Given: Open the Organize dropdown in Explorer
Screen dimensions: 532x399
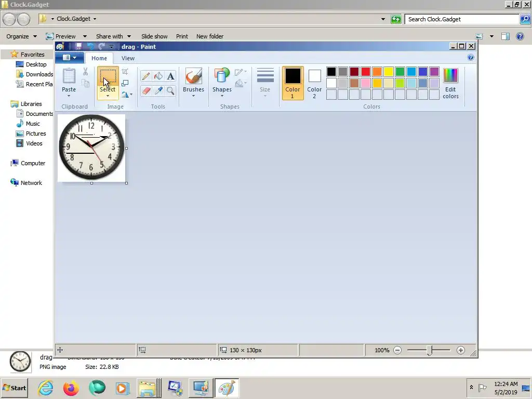Looking at the screenshot, I should [x=21, y=36].
